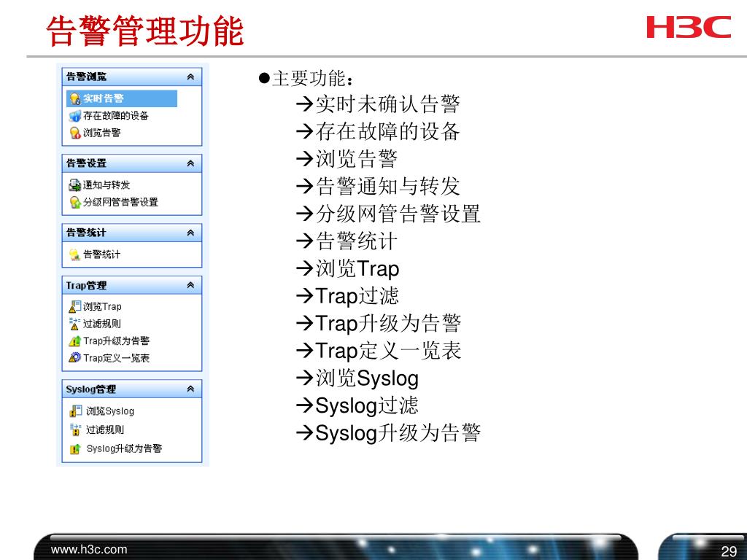Select 过滤规则 under Syslog管理
The image size is (747, 560).
point(105,429)
